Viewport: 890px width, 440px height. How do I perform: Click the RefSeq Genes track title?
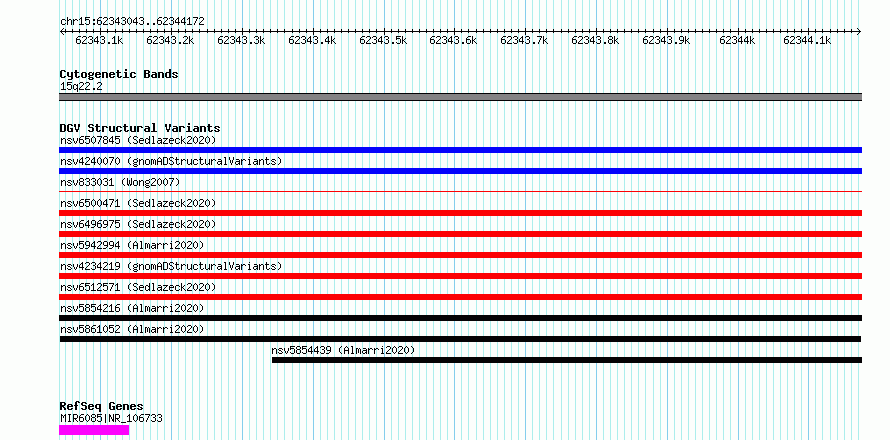tap(101, 407)
